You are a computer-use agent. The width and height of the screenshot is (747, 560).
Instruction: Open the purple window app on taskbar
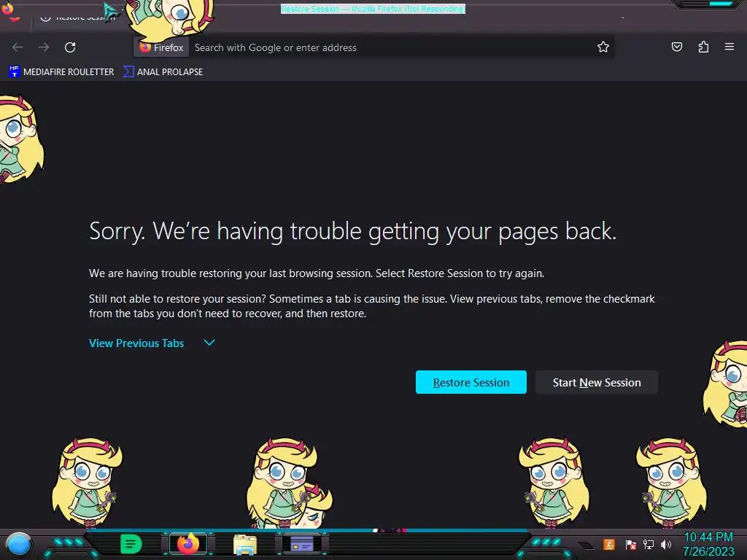pyautogui.click(x=302, y=544)
